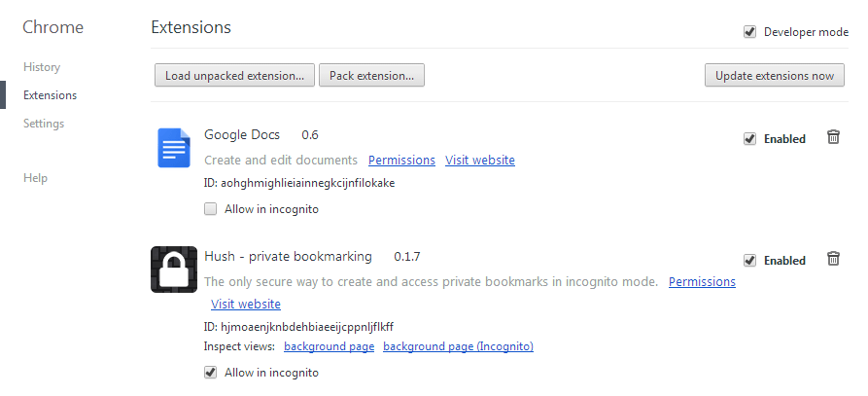Click Update extensions now button
The image size is (868, 396).
coord(774,75)
